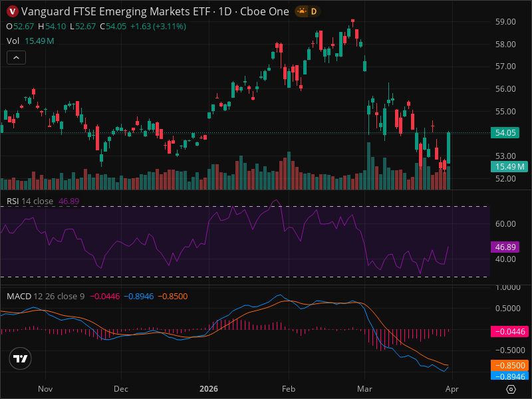Click the 15.49 M value next to Vol
The width and height of the screenshot is (532, 399).
(39, 41)
